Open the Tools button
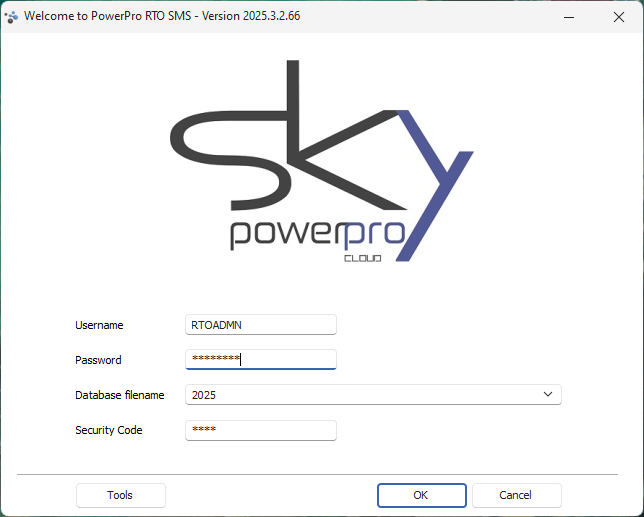644x517 pixels. pos(121,495)
